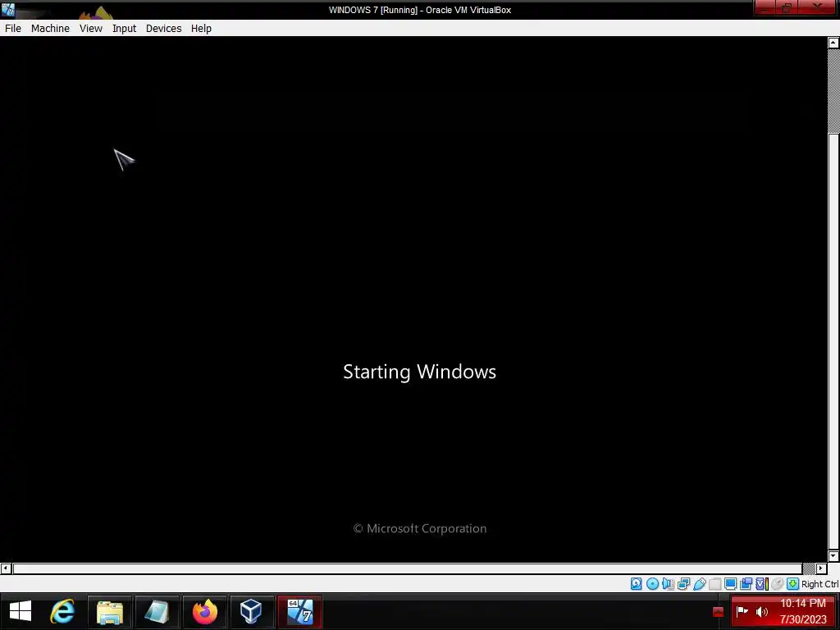Open the notepad-style taskbar app

tap(157, 612)
